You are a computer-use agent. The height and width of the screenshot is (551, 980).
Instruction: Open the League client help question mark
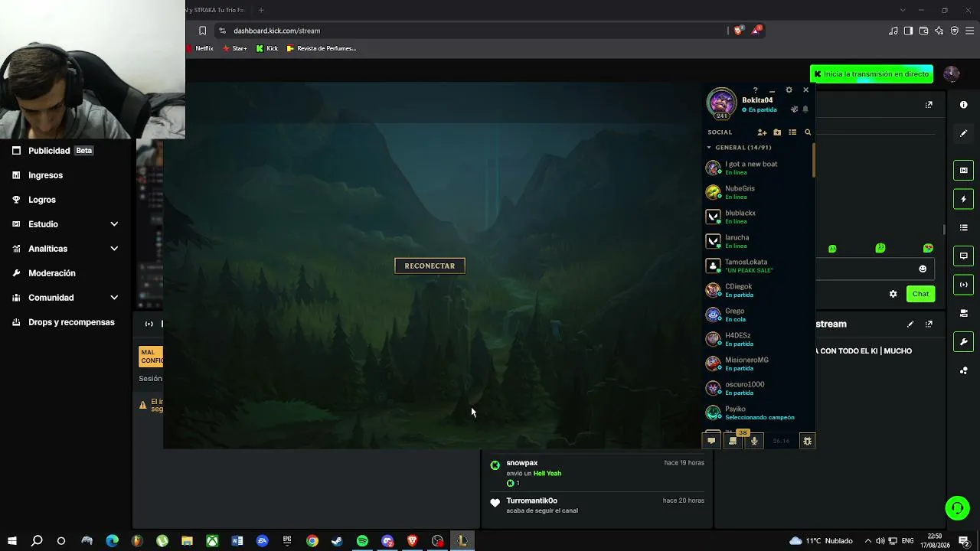pyautogui.click(x=755, y=90)
